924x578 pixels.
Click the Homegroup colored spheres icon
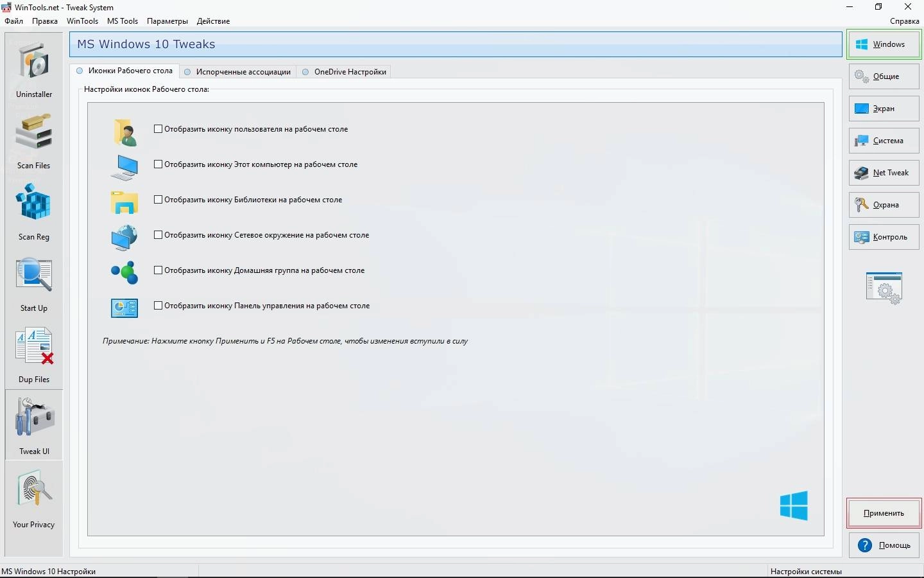[124, 272]
